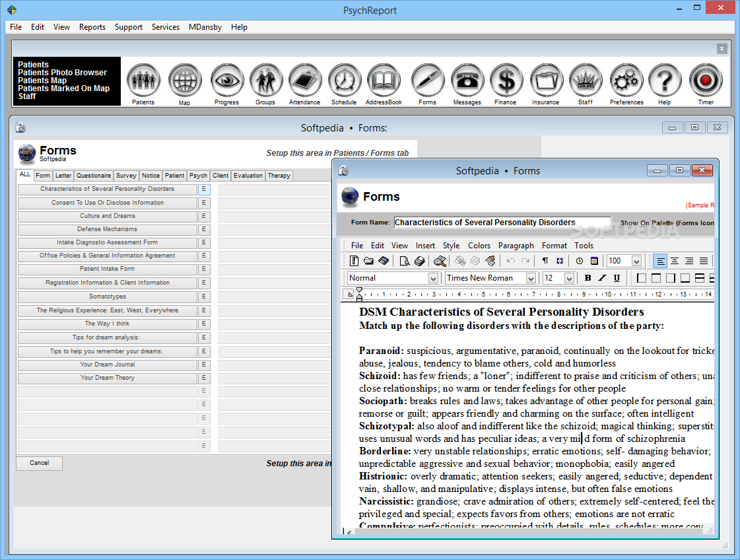The height and width of the screenshot is (560, 740).
Task: Click the full-screen brackets icon in editor toolbar
Action: coord(560,261)
